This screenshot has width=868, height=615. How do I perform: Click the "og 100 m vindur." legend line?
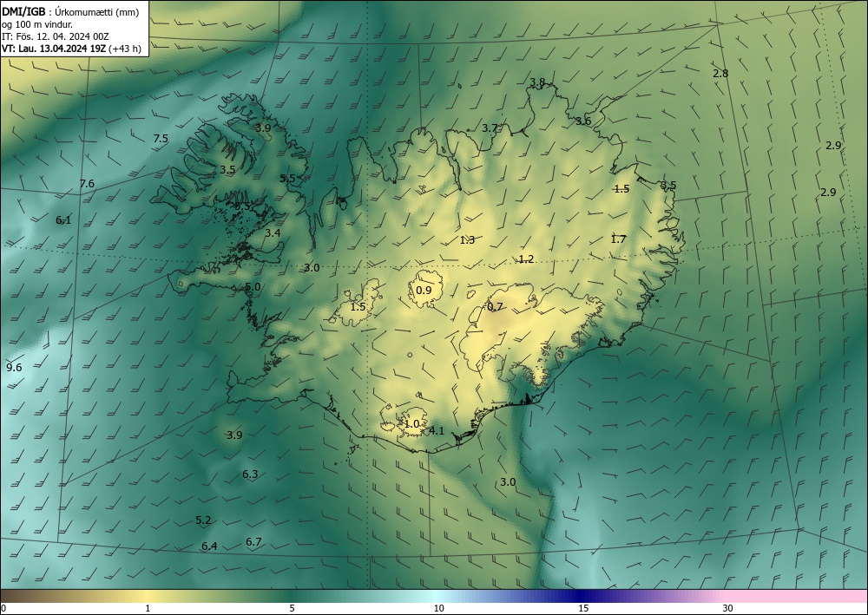37,24
